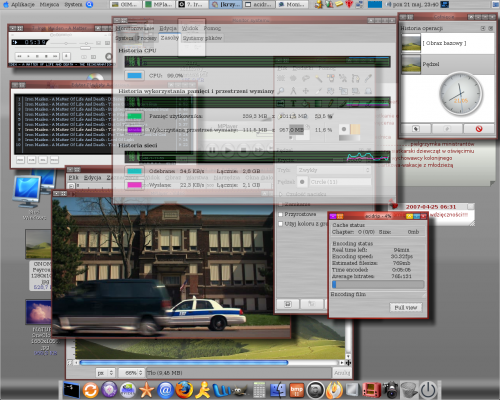
Task: Open the trash in the dock
Action: (x=409, y=390)
